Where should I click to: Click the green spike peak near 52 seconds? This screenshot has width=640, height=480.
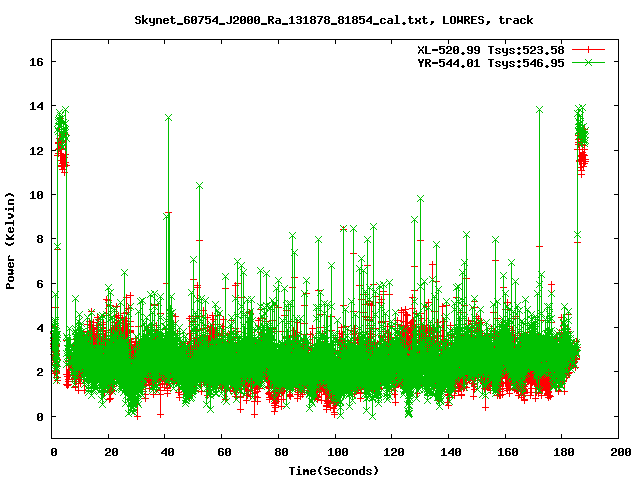pos(199,186)
